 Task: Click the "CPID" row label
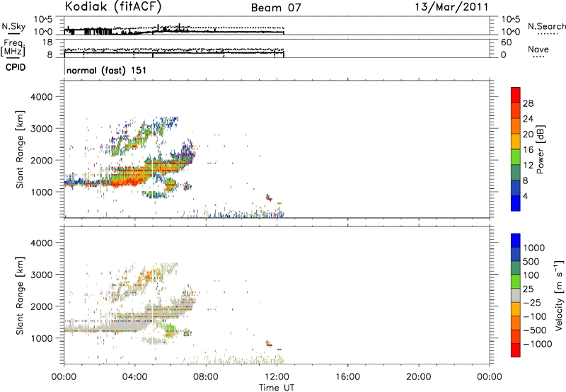click(16, 67)
